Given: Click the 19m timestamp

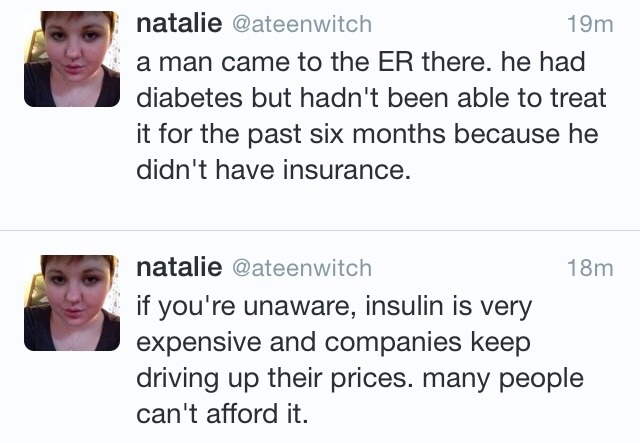Looking at the screenshot, I should point(589,26).
